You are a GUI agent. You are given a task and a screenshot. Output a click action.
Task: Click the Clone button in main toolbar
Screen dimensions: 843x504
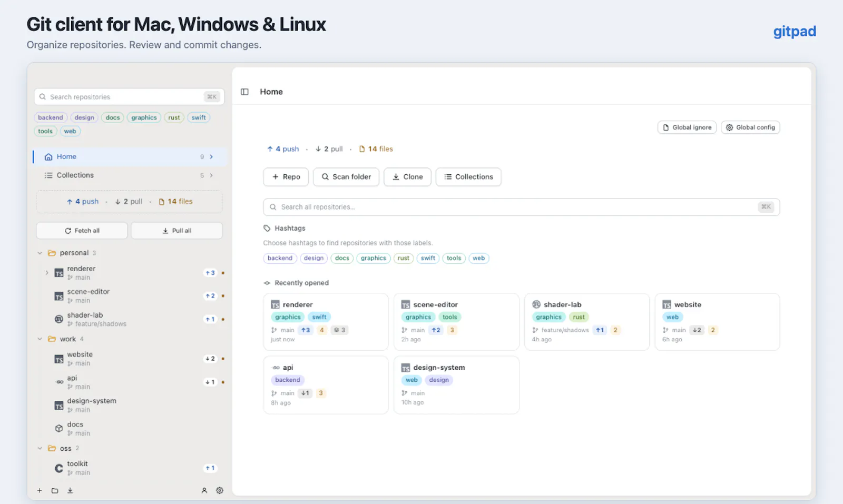(408, 177)
